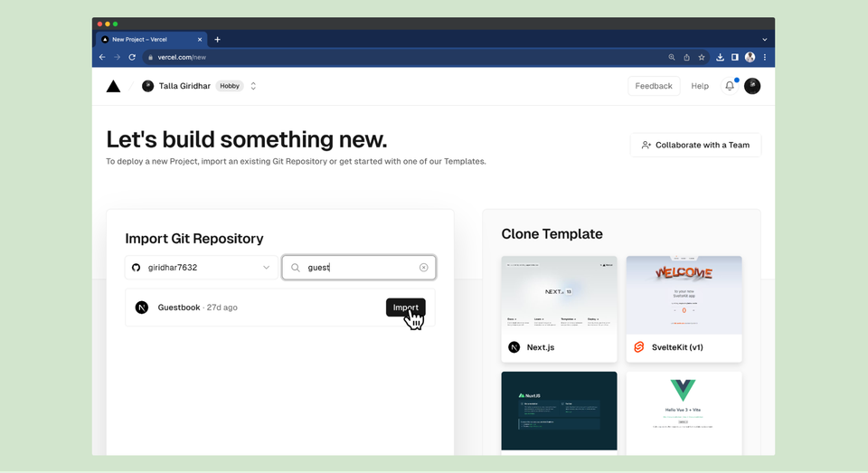Screen dimensions: 868x473
Task: Open the giridhar7632 Git namespace dropdown
Action: (x=202, y=268)
